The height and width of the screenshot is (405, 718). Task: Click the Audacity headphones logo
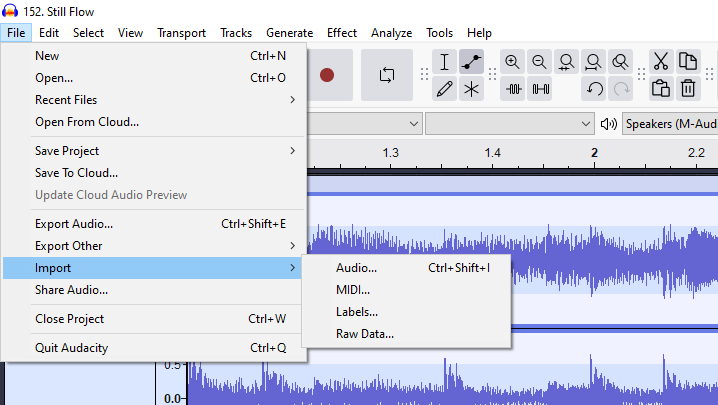[x=10, y=11]
